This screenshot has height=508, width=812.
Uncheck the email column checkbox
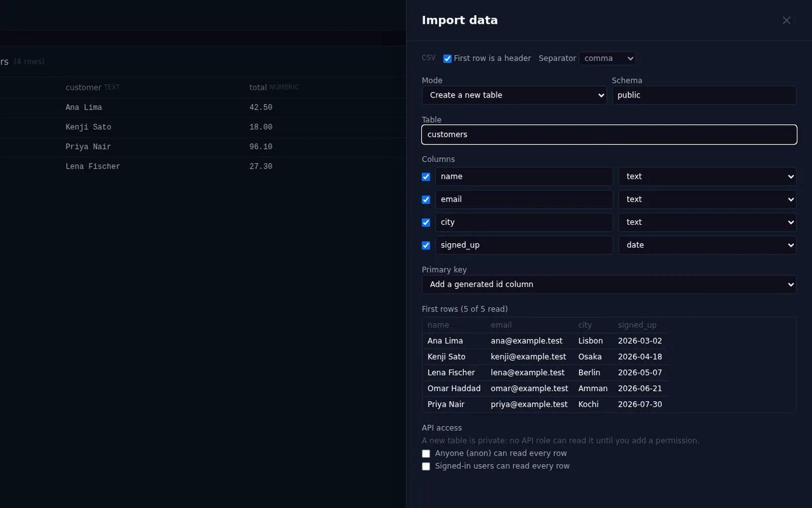pos(426,200)
